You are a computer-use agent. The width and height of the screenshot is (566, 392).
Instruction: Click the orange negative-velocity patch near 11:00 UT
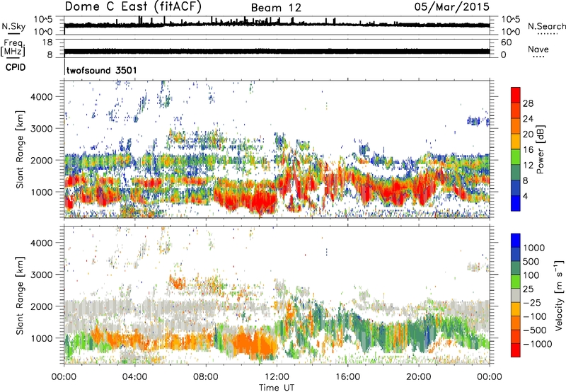(255, 343)
